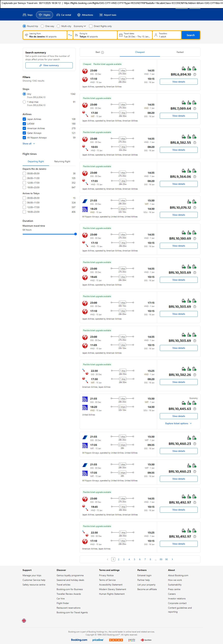
Task: Switch to the Fastest sorting tab
Action: [180, 52]
